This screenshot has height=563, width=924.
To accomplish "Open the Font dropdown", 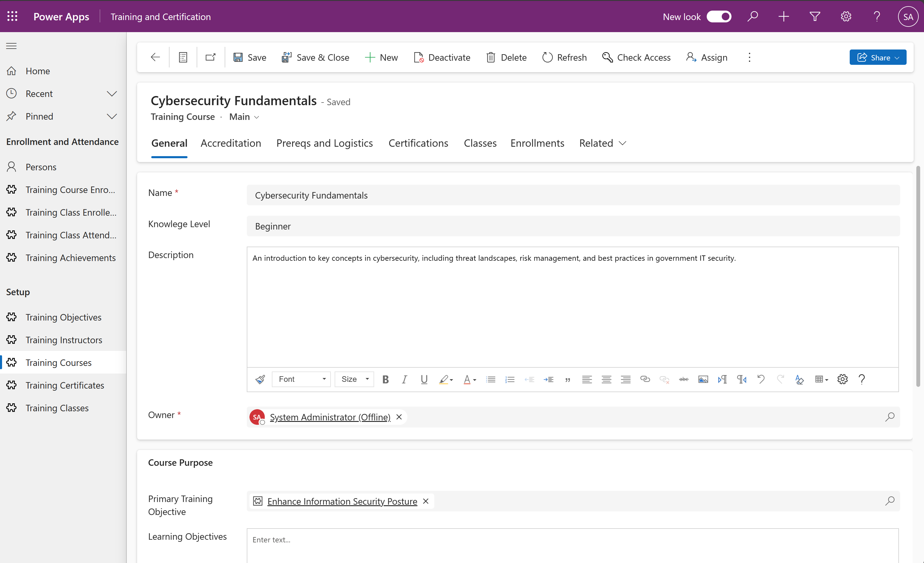I will 301,379.
